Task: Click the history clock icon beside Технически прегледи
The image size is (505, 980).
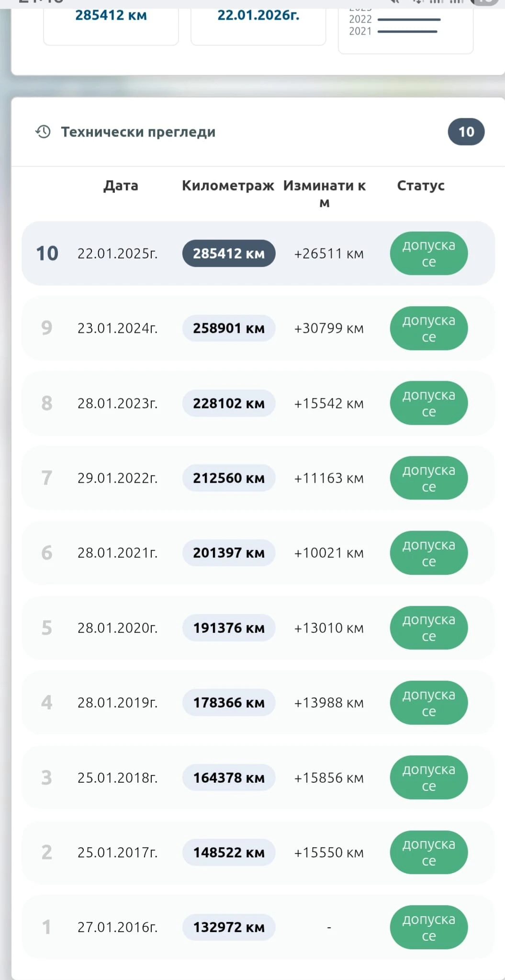Action: [43, 132]
